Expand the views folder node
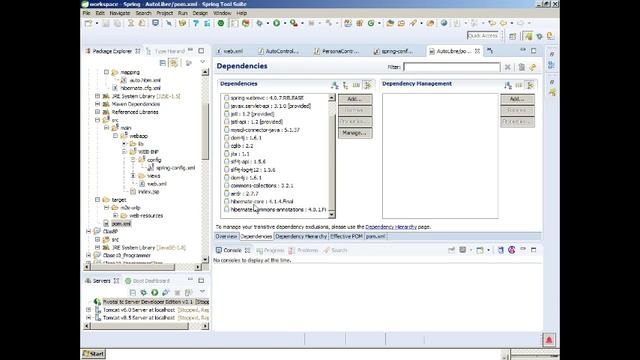Screen dimensions: 640x360 click(133, 176)
